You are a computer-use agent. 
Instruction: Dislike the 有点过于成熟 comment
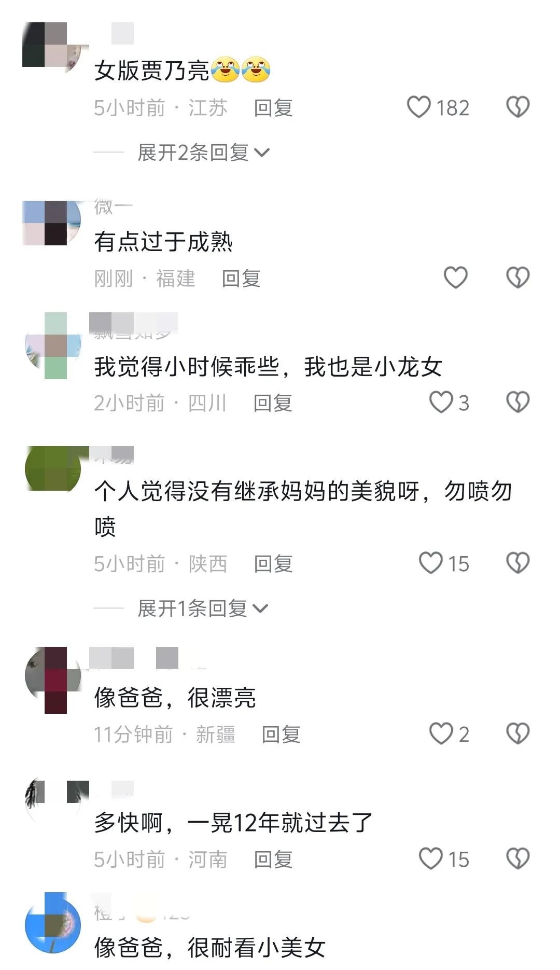(x=517, y=278)
